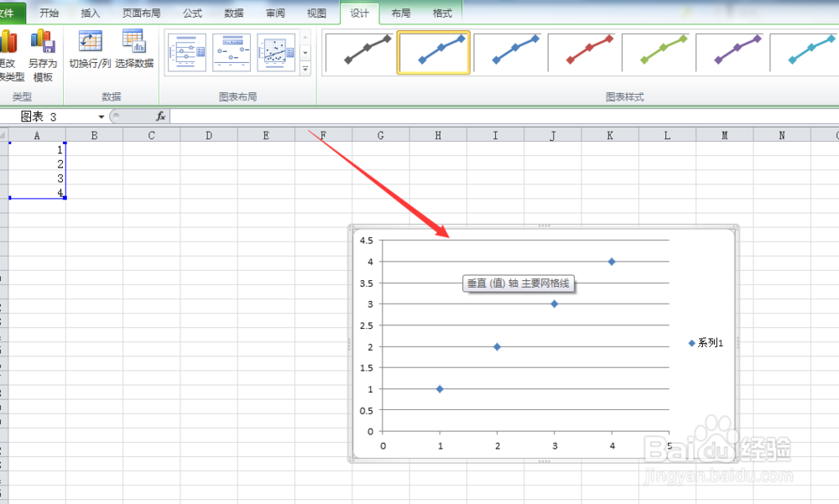Choose the highlighted blue chart style
Screen dimensions: 839x504
[434, 52]
